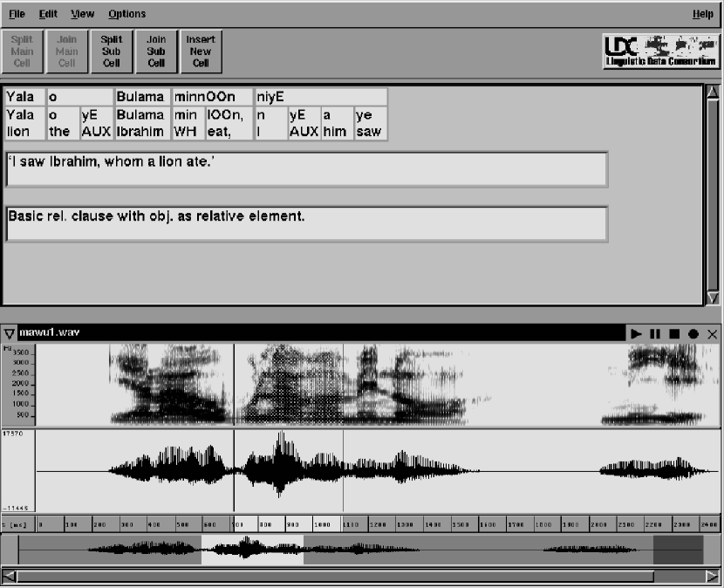Screen dimensions: 724x588
Task: Click the horizontal scrollbar left arrow
Action: tap(9, 576)
